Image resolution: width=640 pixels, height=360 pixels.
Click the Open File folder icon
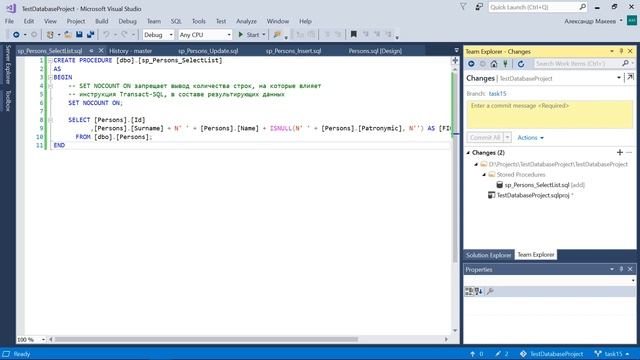tap(68, 35)
